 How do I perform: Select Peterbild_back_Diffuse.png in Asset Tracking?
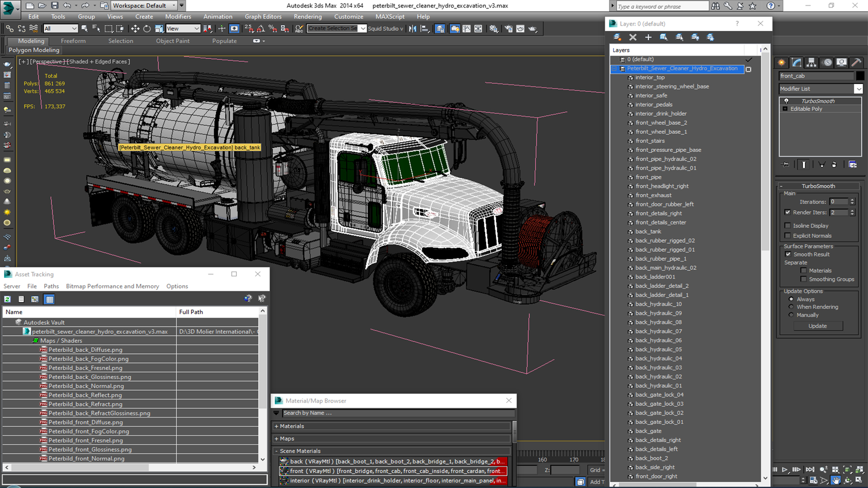point(85,350)
